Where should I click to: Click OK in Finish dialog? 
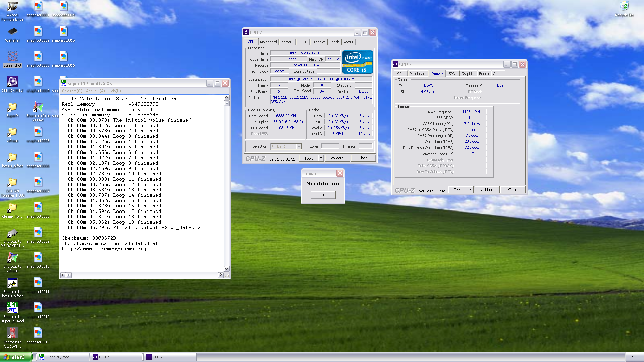click(323, 195)
